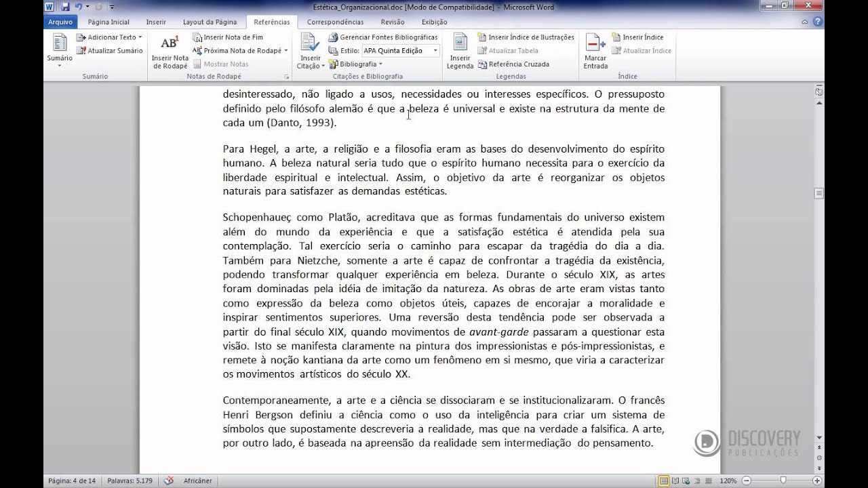The width and height of the screenshot is (868, 488).
Task: Open the Undo history dropdown arrow
Action: pyautogui.click(x=87, y=7)
